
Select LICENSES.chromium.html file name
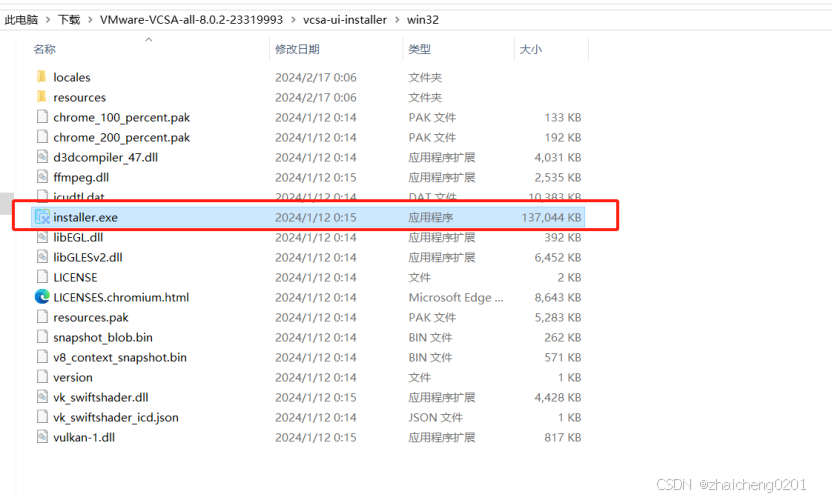[x=121, y=297]
